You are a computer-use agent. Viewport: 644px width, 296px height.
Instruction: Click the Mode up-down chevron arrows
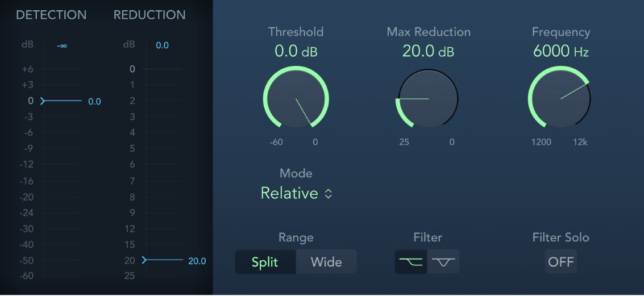coord(328,194)
